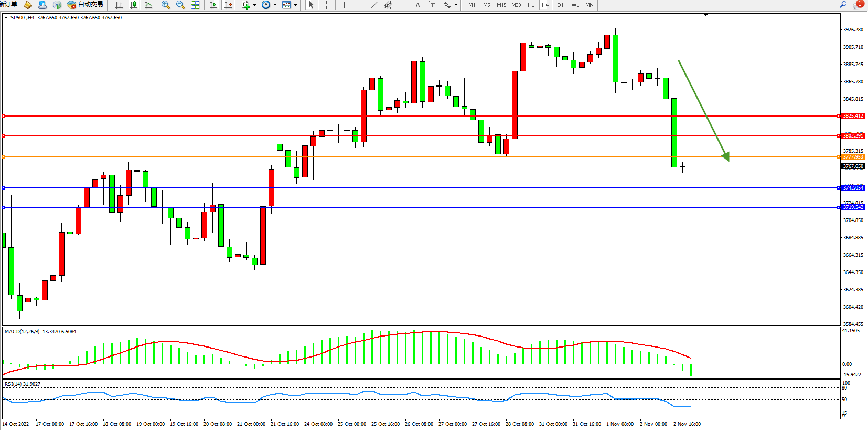868x431 pixels.
Task: Open search with the magnifying glass icon
Action: 843,5
